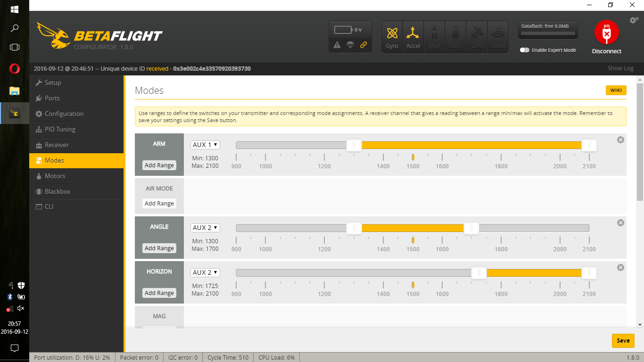Screen dimensions: 644x362
Task: Click the Baro sensor icon
Action: coord(455,36)
